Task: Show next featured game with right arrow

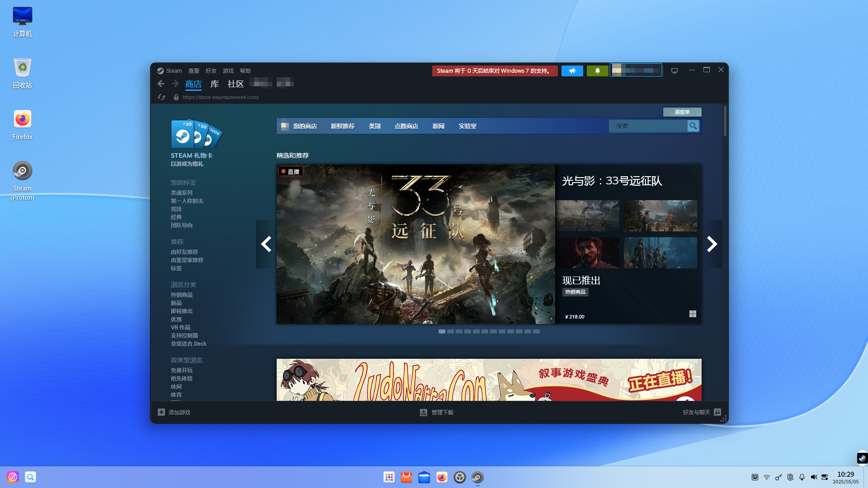Action: point(712,244)
